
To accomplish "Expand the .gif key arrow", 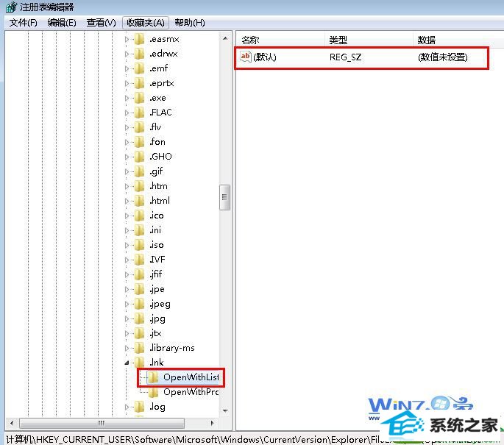I will coord(127,171).
